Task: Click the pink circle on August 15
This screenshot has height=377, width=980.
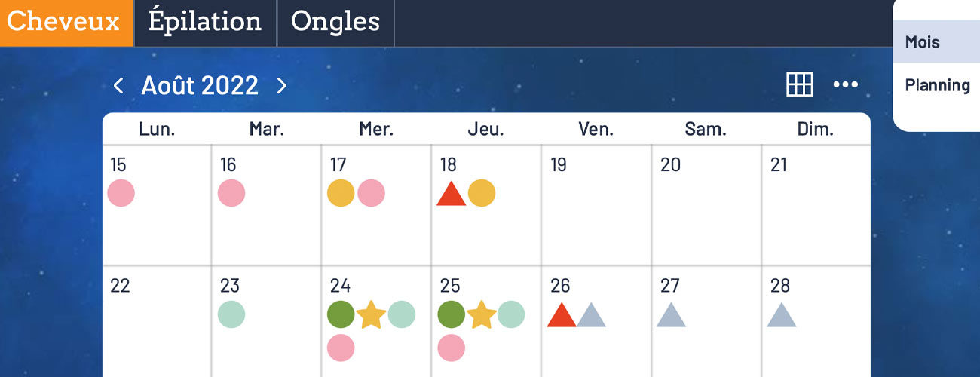Action: pos(121,193)
